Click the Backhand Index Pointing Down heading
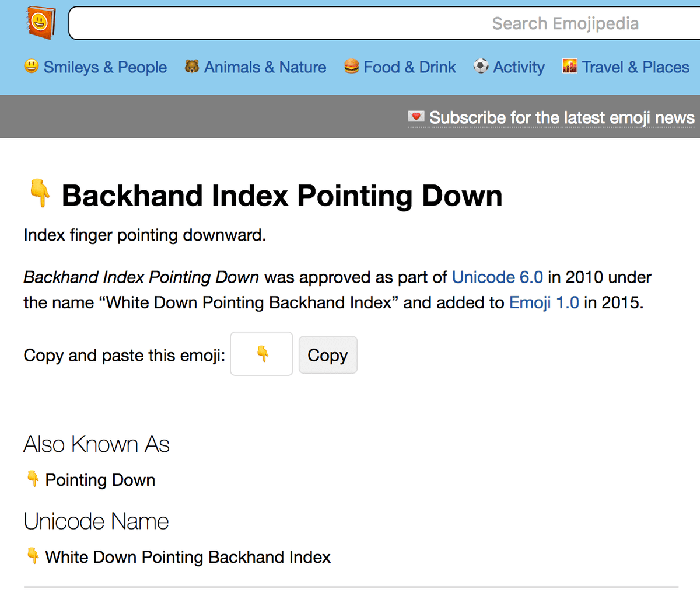 [282, 195]
